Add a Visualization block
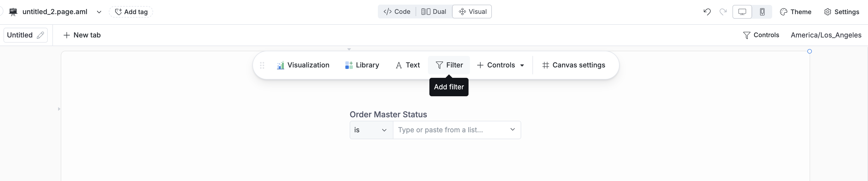The width and height of the screenshot is (868, 181). [303, 65]
